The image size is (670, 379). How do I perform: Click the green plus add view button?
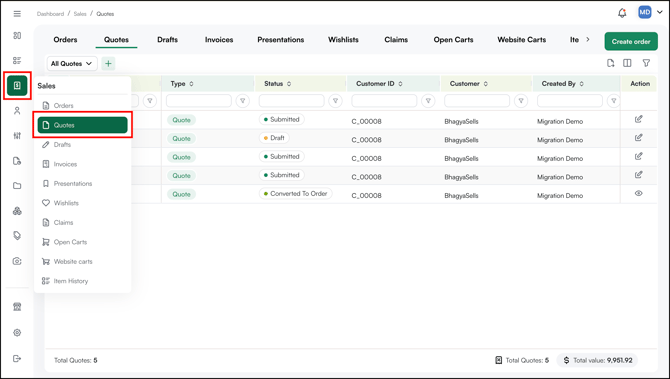(108, 64)
